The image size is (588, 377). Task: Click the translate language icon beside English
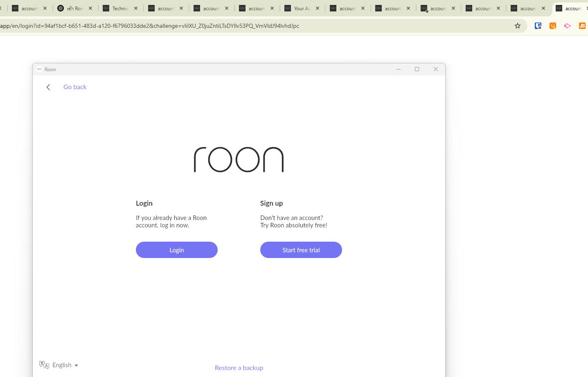[x=44, y=365]
